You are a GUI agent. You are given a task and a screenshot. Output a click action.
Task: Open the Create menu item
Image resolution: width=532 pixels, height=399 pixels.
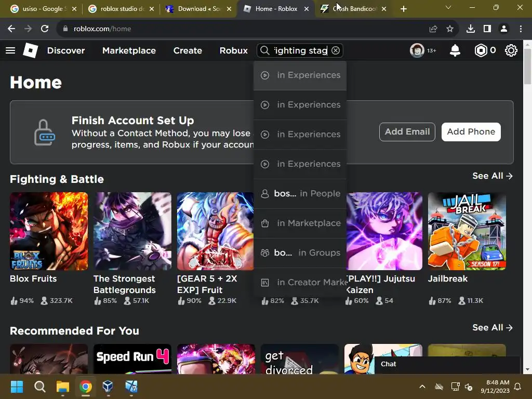click(x=188, y=50)
